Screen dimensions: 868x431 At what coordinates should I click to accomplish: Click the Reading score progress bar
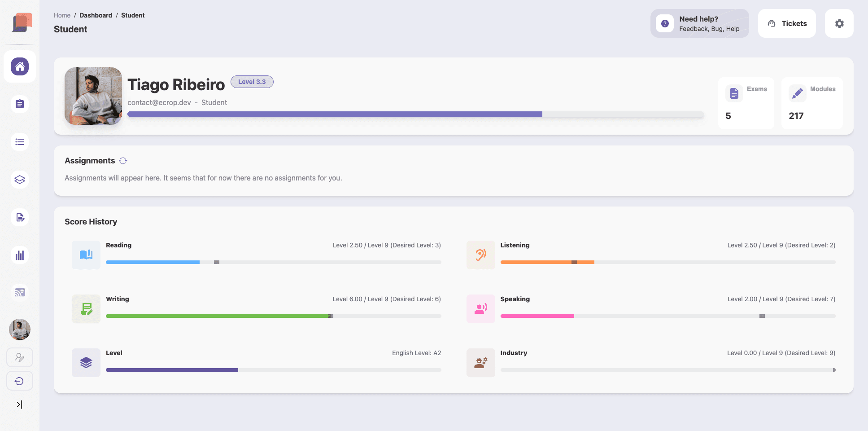273,262
